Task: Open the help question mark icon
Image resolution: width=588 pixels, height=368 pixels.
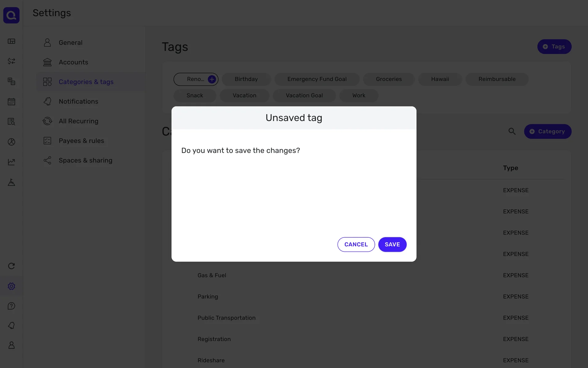Action: point(11,306)
